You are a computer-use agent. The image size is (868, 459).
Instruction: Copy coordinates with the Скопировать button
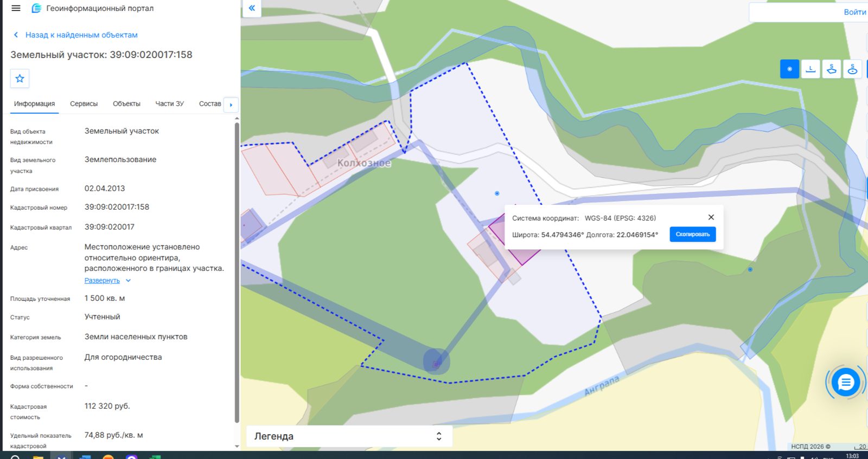(x=693, y=234)
